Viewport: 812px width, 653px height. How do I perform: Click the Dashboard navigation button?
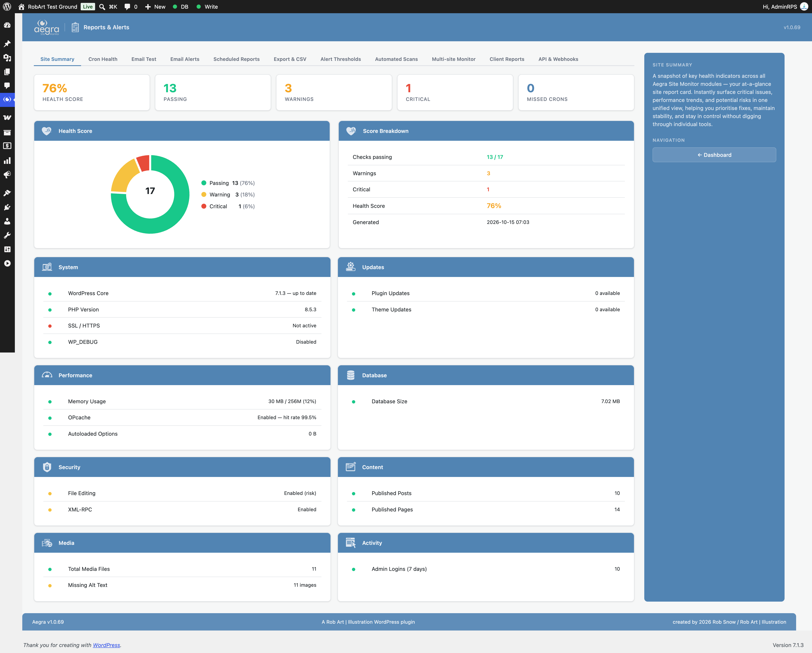(x=714, y=155)
